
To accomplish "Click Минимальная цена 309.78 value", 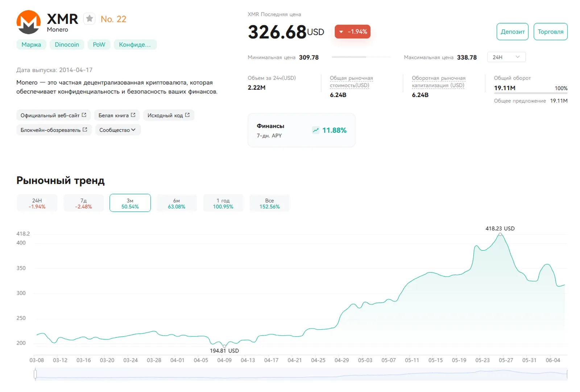I will click(309, 57).
